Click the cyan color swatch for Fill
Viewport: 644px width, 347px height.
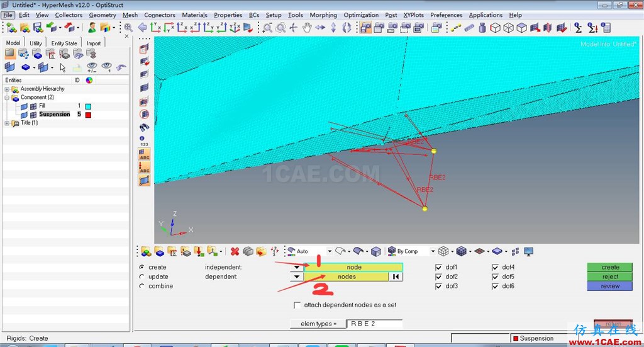(88, 106)
